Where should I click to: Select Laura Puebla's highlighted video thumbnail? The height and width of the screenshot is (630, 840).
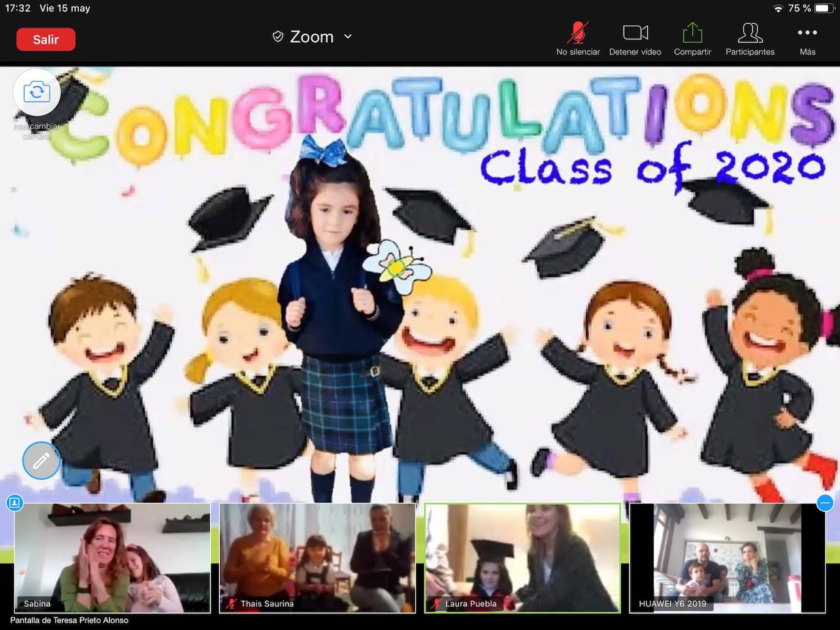522,557
